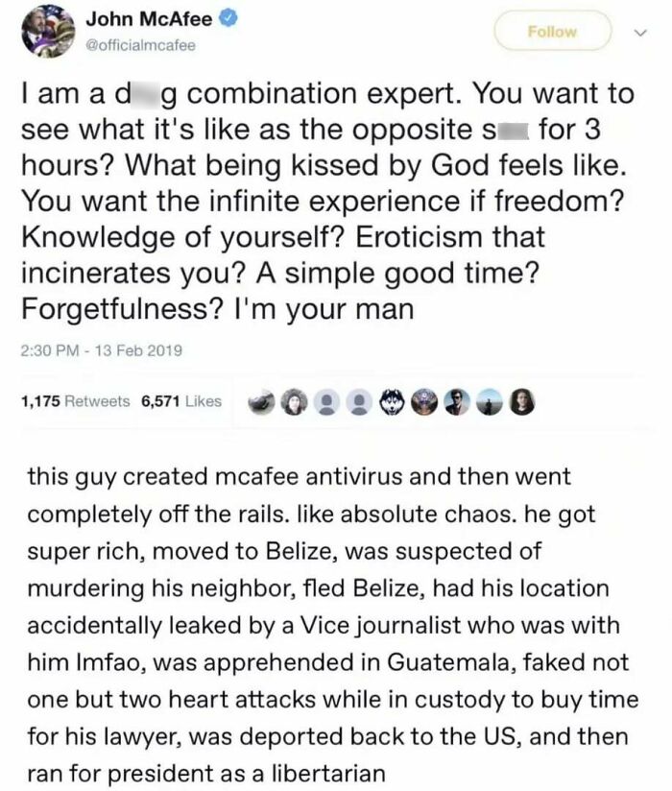The height and width of the screenshot is (791, 672).
Task: Click the sunglasses man liker avatar
Action: [x=456, y=401]
